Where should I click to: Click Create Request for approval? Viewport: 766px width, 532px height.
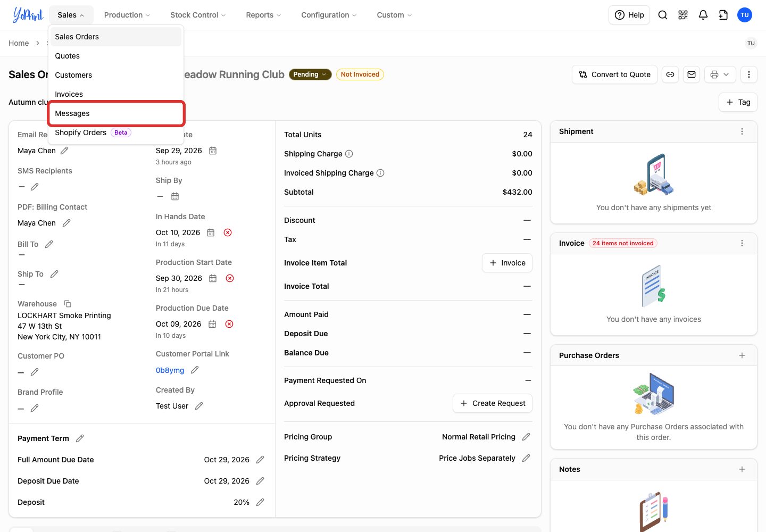493,403
